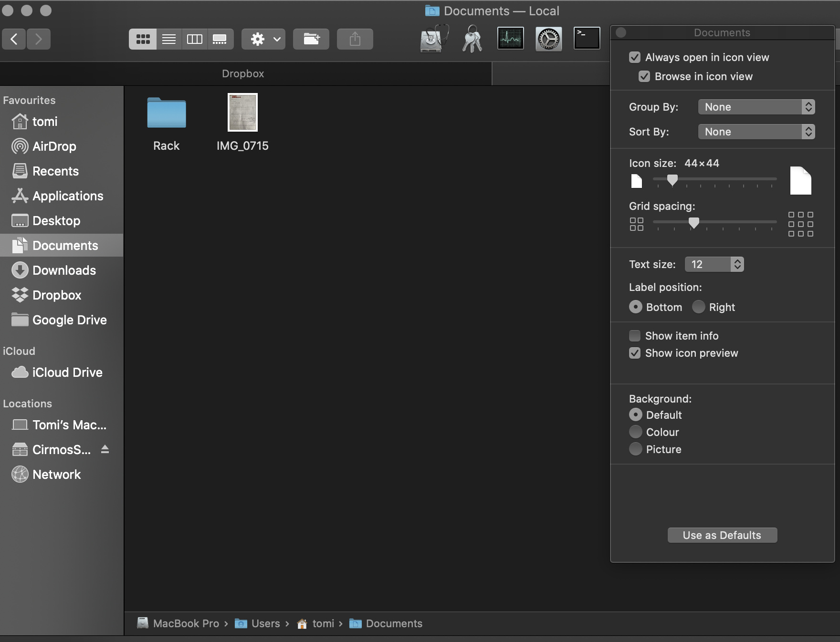
Task: Choose Colour background option
Action: [636, 432]
